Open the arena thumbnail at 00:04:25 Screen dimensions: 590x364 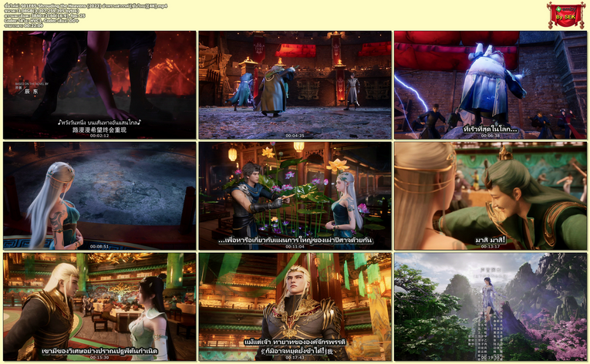click(295, 85)
